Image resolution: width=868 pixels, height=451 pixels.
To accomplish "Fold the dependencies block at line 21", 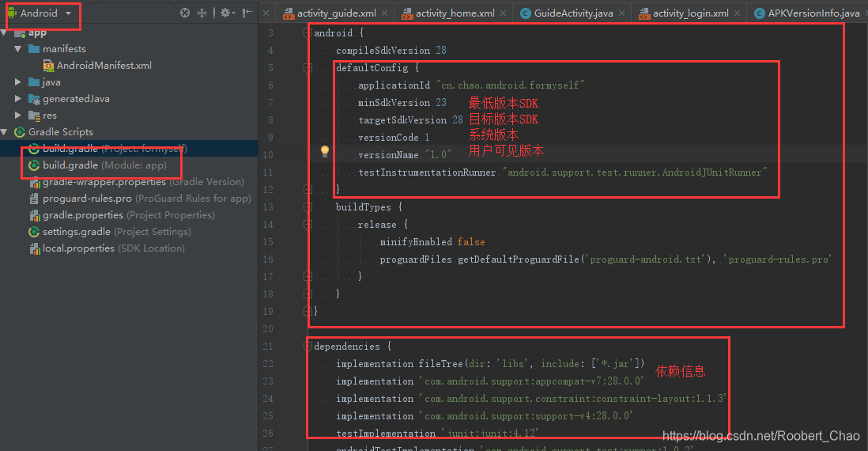I will pyautogui.click(x=308, y=347).
